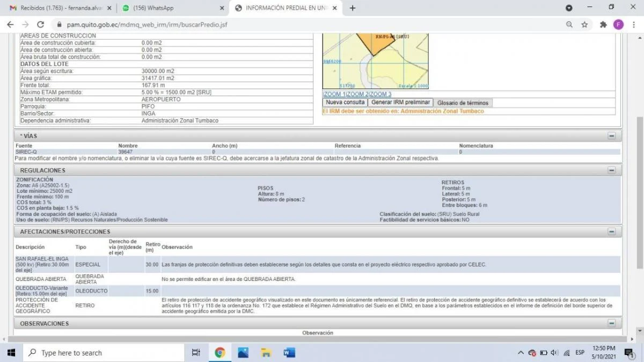Click the browser back arrow

(10, 25)
